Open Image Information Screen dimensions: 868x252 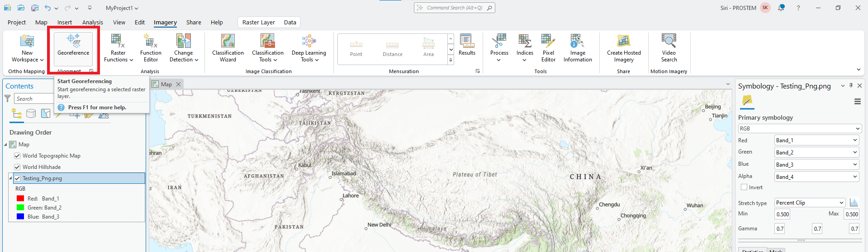click(578, 48)
